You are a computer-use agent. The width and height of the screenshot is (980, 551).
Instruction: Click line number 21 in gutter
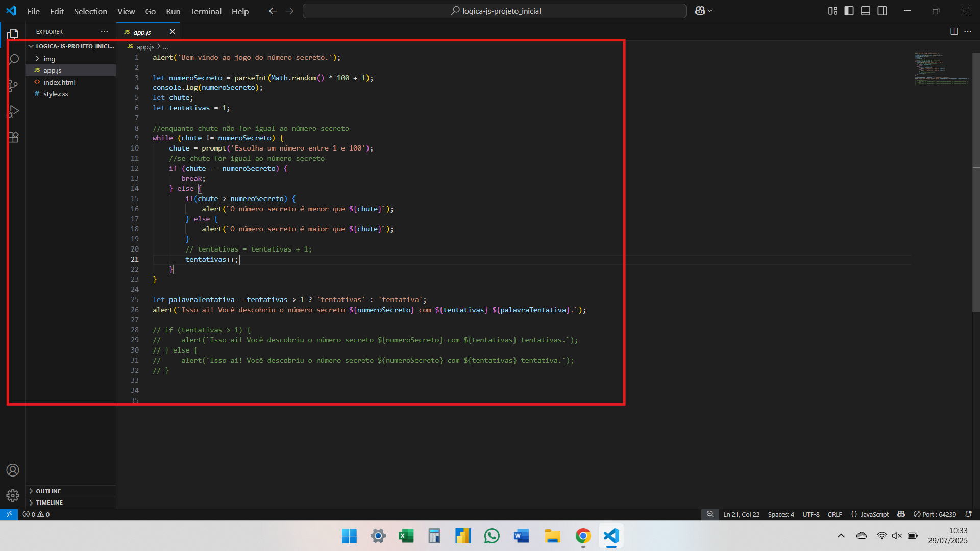(x=135, y=259)
